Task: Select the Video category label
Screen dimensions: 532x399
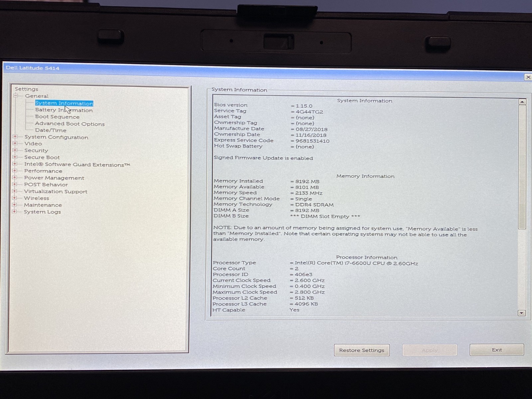Action: pyautogui.click(x=33, y=144)
